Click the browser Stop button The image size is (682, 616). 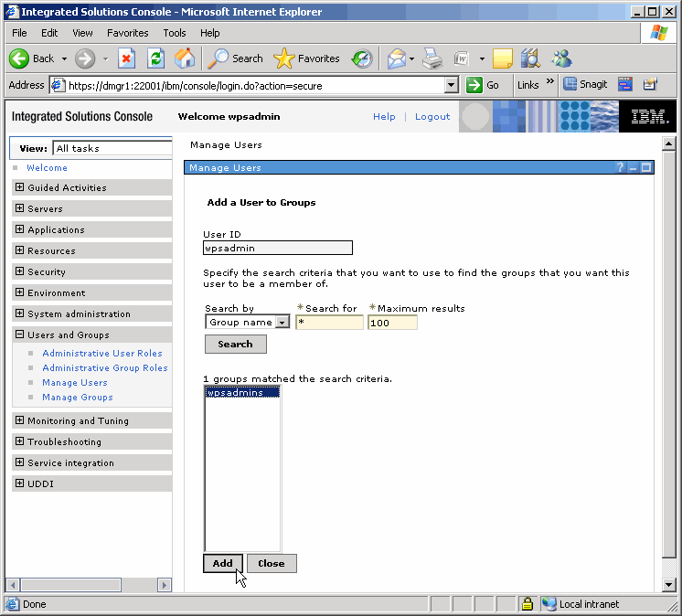pos(127,58)
